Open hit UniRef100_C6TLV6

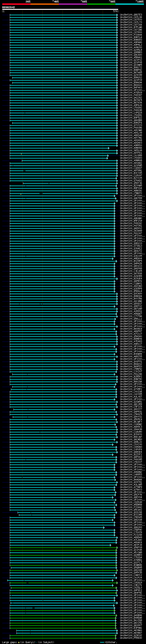[131, 17]
